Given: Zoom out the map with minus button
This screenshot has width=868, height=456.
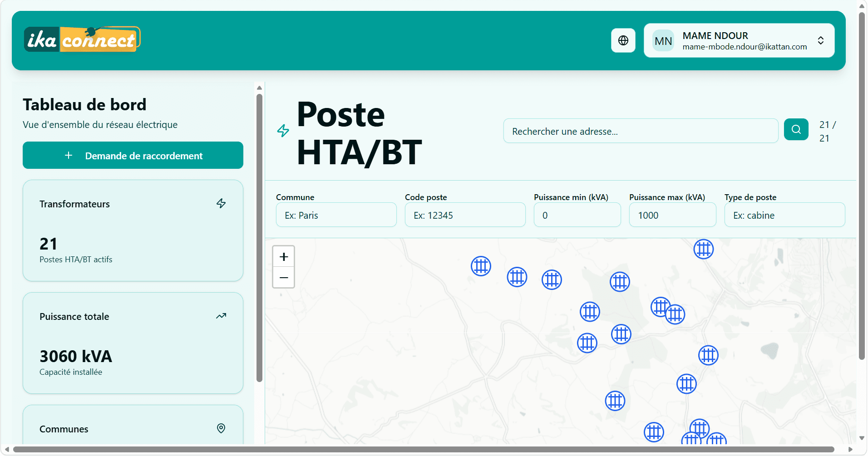Looking at the screenshot, I should [x=284, y=277].
